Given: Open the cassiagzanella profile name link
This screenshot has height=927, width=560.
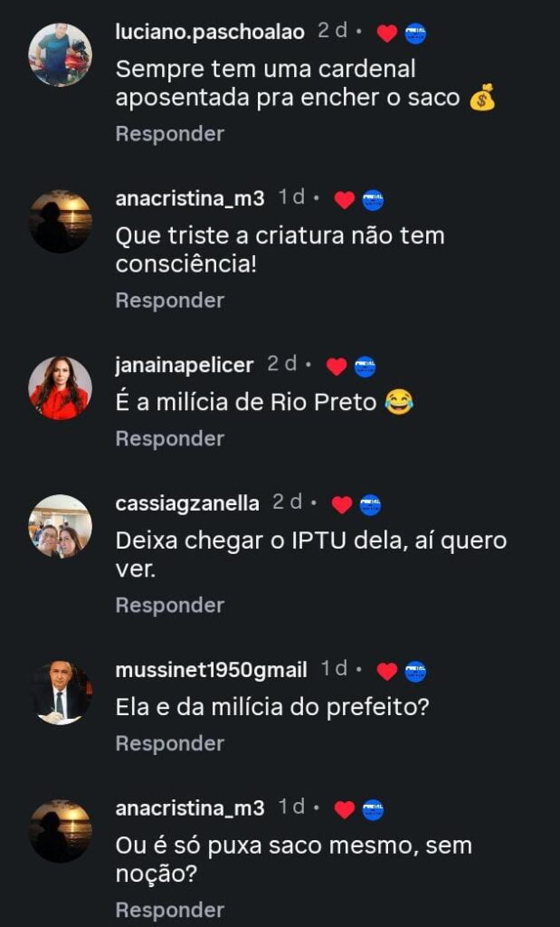Looking at the screenshot, I should click(187, 503).
